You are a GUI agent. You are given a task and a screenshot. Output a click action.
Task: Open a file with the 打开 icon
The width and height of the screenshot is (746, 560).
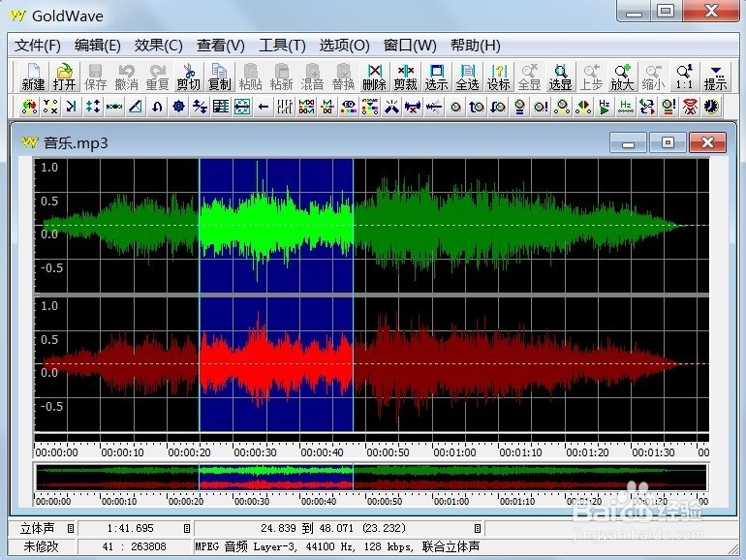pyautogui.click(x=64, y=78)
